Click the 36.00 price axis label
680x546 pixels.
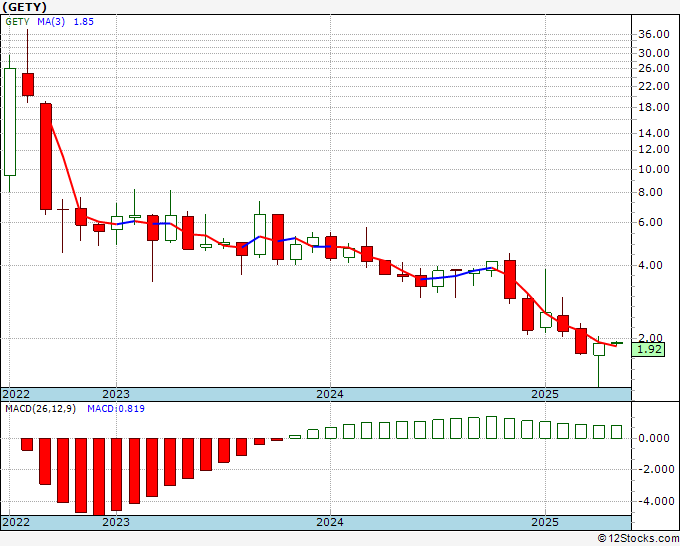point(654,34)
